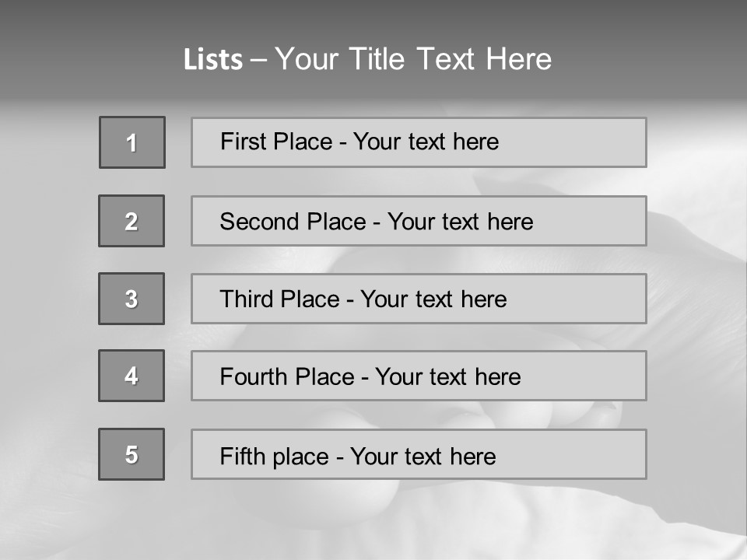This screenshot has width=747, height=560.
Task: Click the First Place text bar
Action: 419,142
